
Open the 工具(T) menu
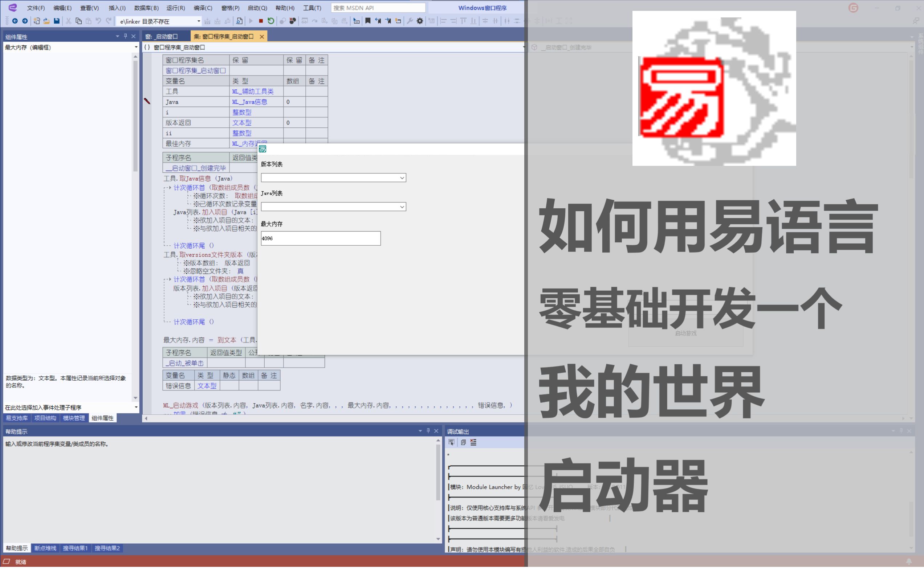[312, 8]
